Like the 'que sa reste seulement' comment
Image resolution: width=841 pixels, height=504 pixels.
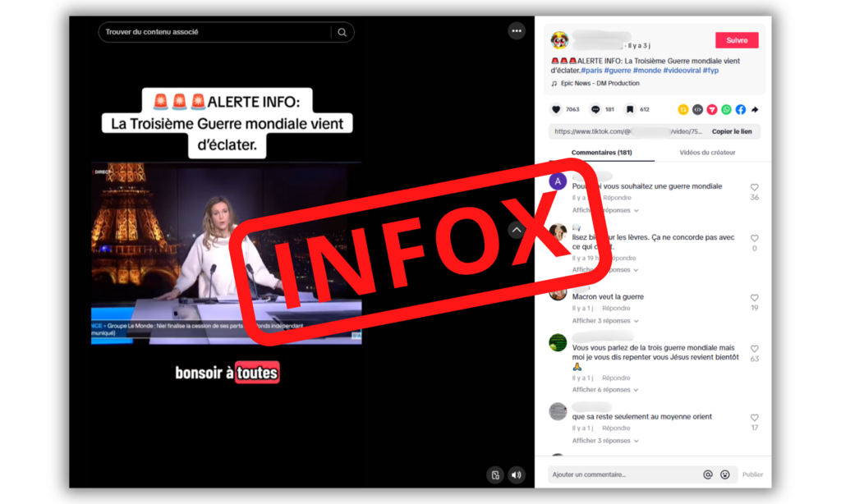[754, 418]
